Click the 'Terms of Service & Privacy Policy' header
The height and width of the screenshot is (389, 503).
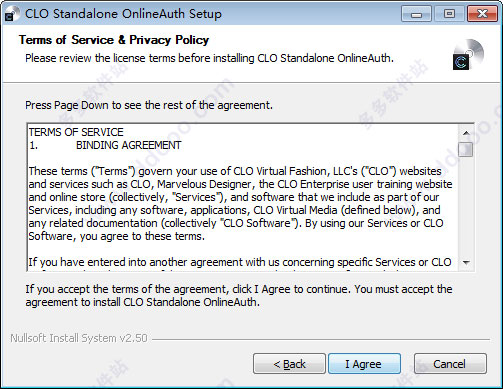114,40
